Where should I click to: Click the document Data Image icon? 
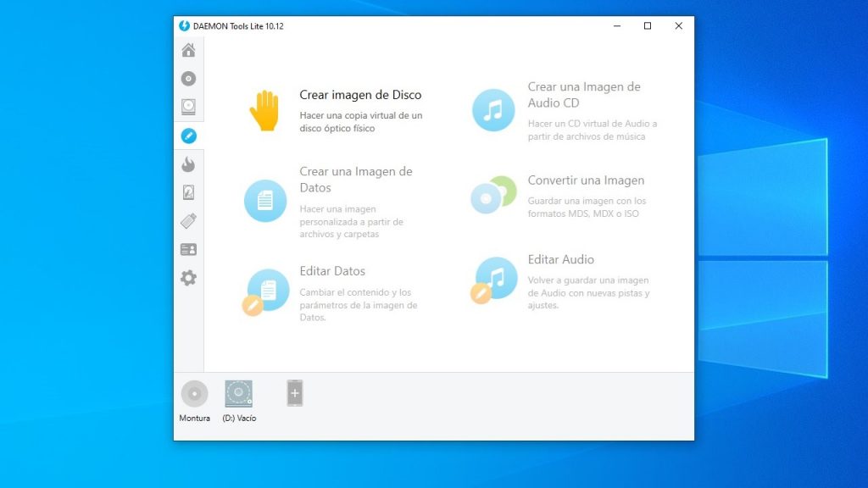pyautogui.click(x=265, y=201)
